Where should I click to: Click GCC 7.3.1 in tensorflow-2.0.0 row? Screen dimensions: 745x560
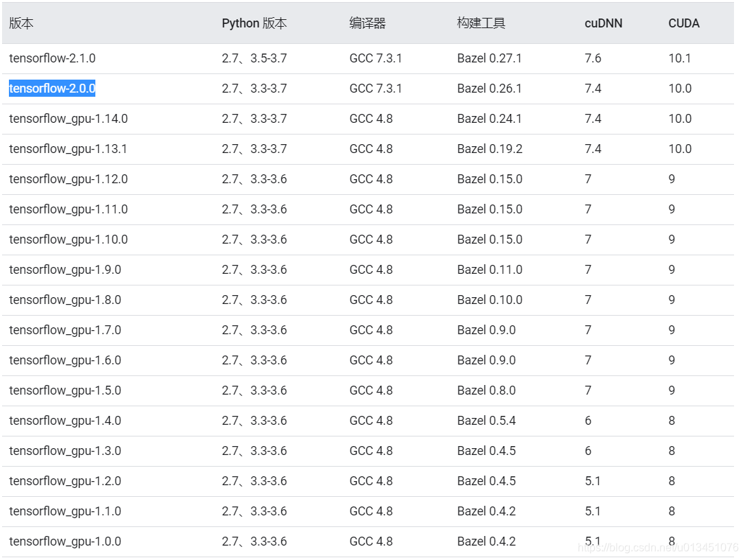376,89
